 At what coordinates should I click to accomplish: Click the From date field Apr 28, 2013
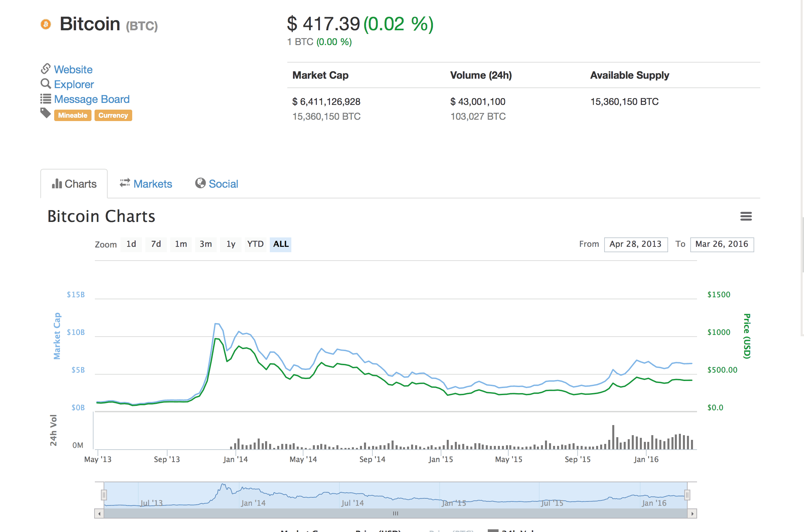tap(636, 244)
